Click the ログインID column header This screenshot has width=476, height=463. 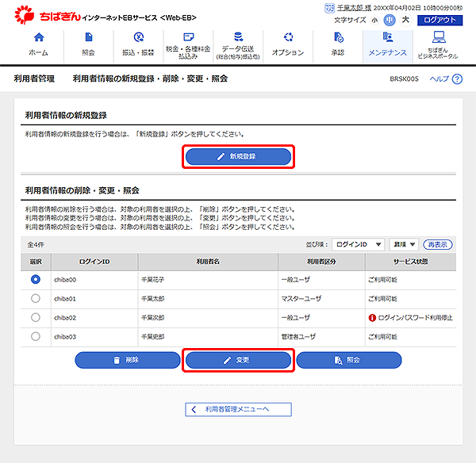[x=94, y=262]
